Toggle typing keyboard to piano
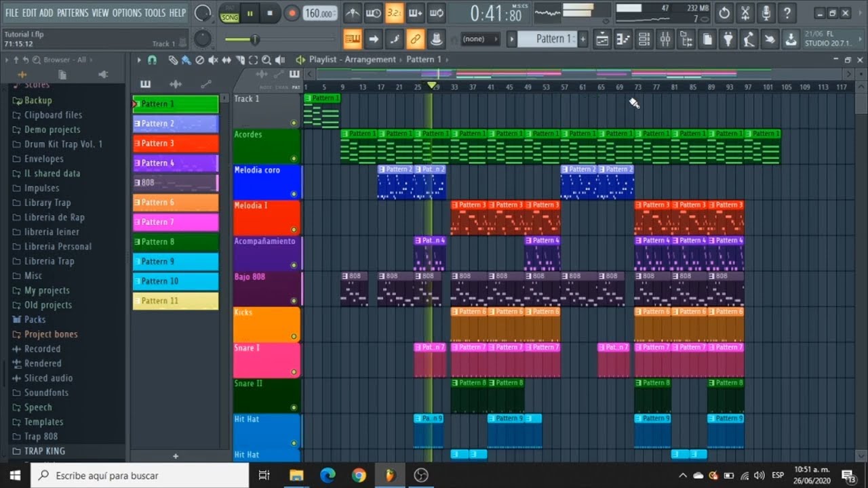The image size is (868, 488). click(x=352, y=39)
